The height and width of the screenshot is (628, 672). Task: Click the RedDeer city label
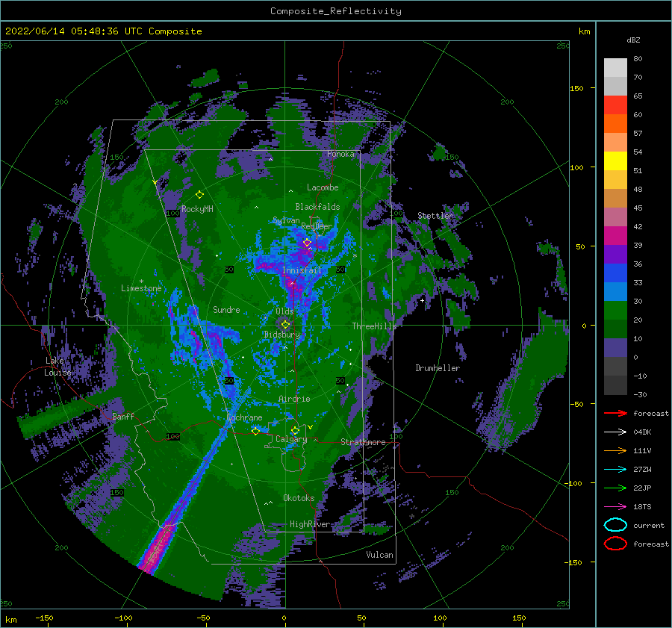click(317, 226)
